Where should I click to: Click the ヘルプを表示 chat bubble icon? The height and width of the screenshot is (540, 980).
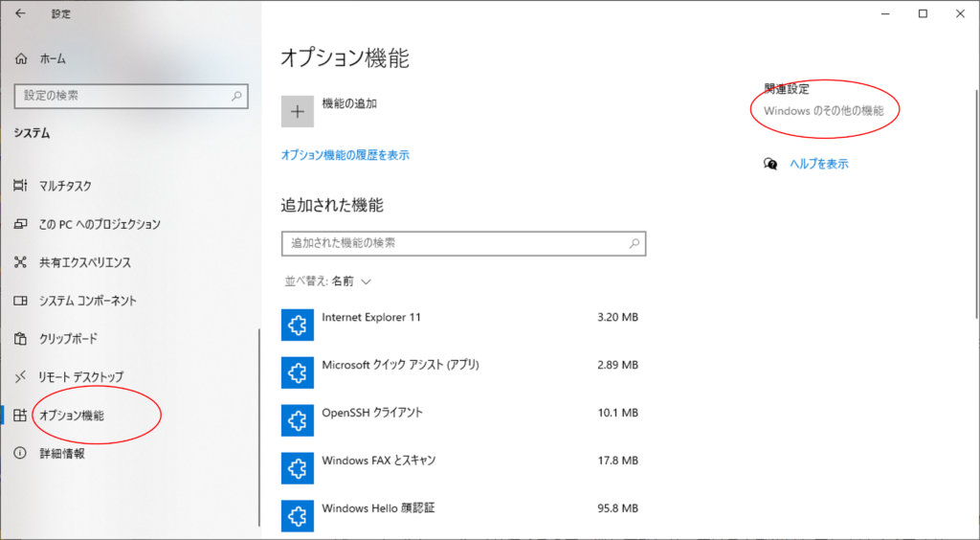point(770,164)
